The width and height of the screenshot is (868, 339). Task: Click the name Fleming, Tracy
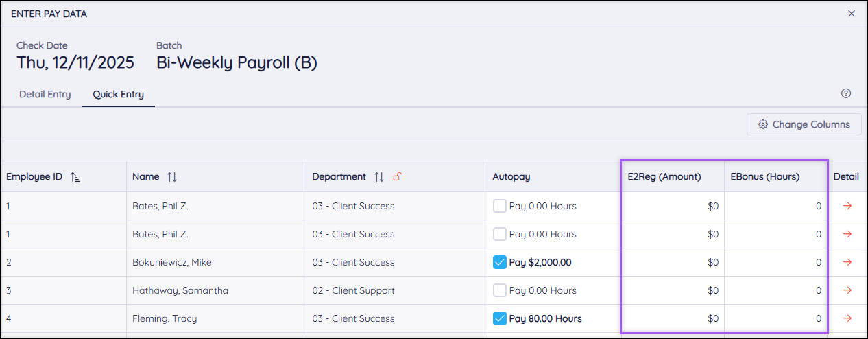coord(164,318)
